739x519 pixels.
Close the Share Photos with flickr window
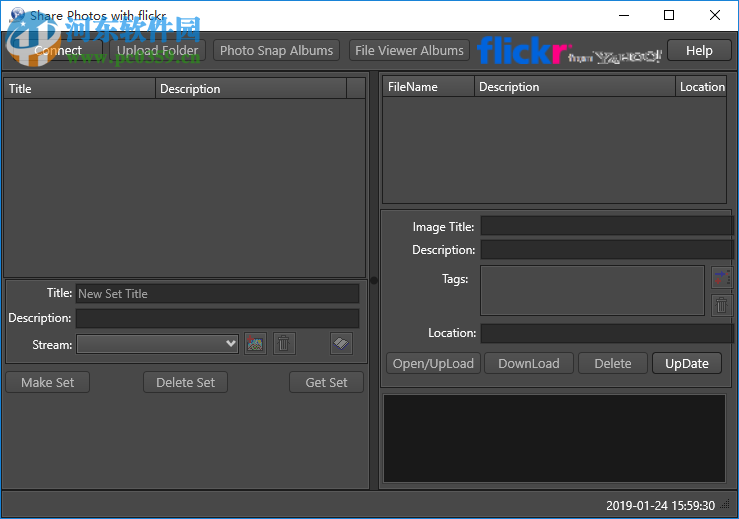[x=714, y=15]
